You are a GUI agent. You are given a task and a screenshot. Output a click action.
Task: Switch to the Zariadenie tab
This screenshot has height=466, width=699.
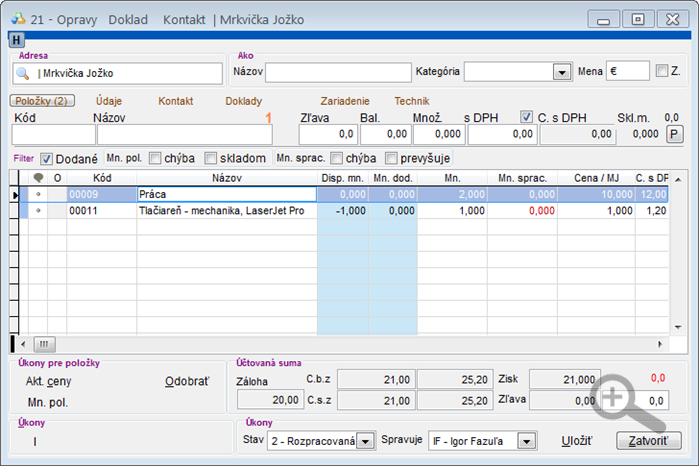(x=345, y=101)
